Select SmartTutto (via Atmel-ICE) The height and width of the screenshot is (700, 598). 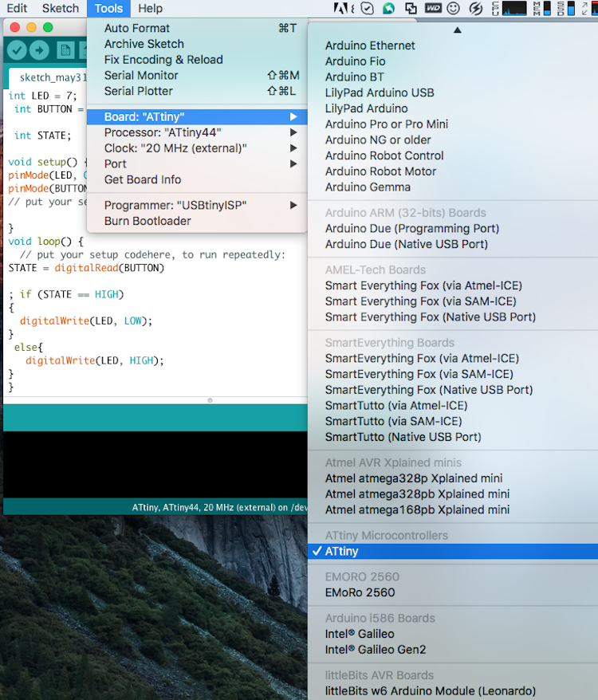[453, 405]
